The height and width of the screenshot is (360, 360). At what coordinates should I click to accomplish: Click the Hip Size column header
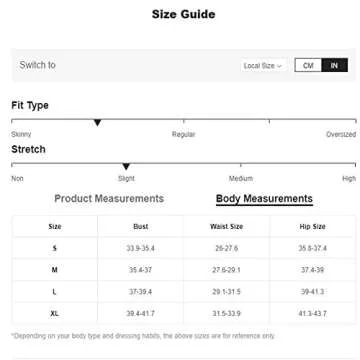(x=312, y=226)
